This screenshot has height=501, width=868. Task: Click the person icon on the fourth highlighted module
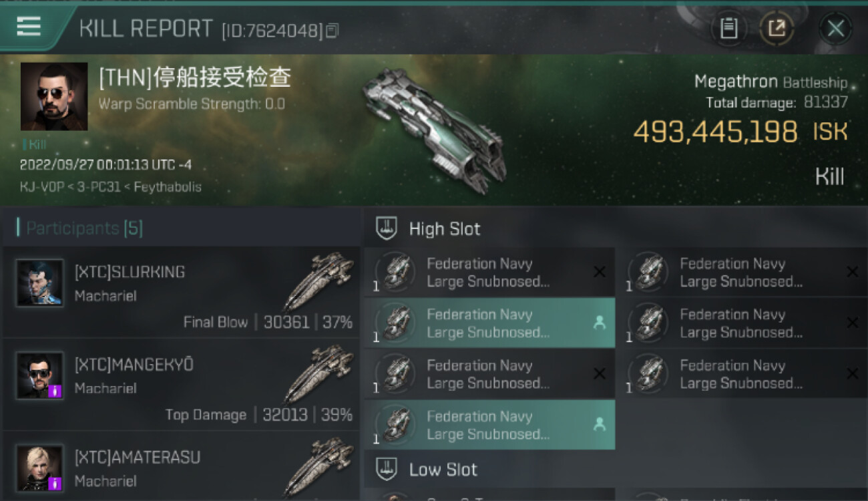click(x=600, y=424)
